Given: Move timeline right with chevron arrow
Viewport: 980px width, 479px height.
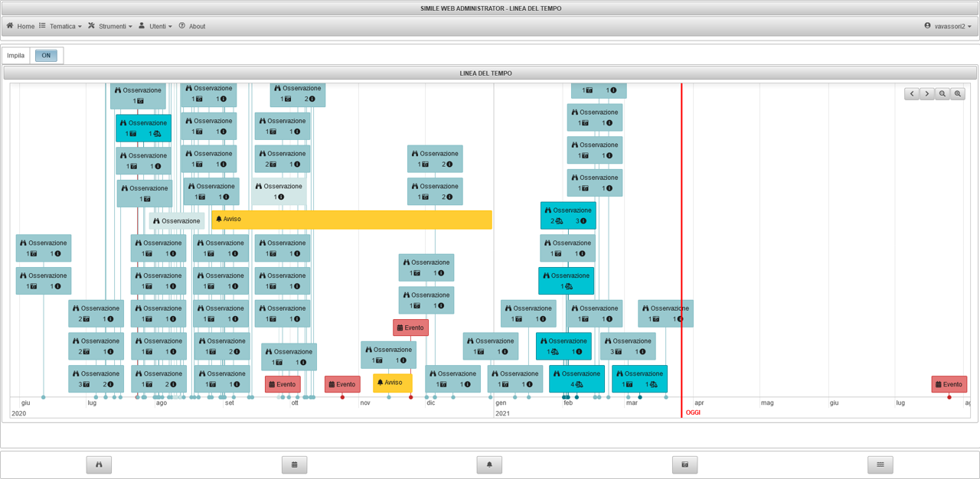Looking at the screenshot, I should [x=927, y=93].
